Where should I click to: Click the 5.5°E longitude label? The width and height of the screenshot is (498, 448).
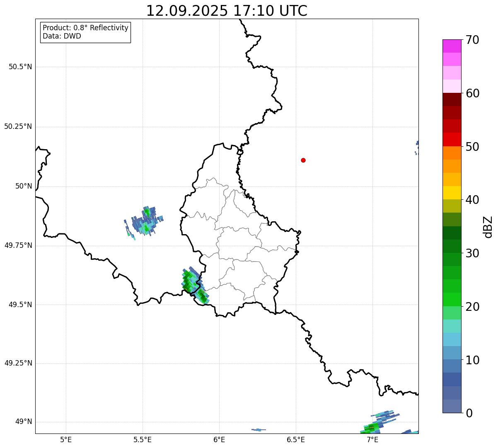point(143,439)
